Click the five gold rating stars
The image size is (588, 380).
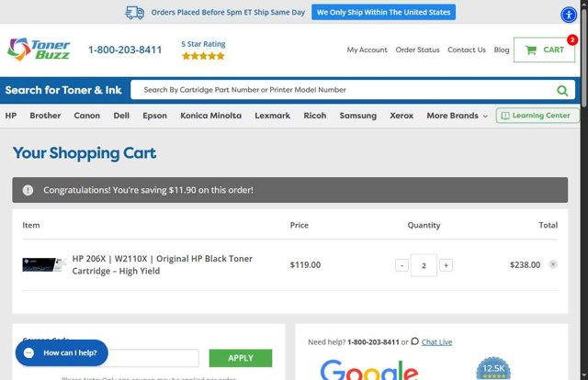click(x=203, y=56)
